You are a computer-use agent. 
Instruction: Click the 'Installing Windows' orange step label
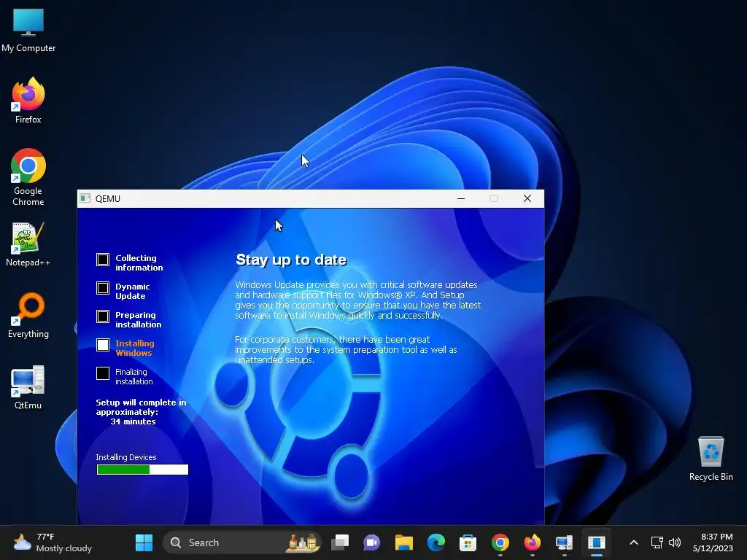point(134,348)
